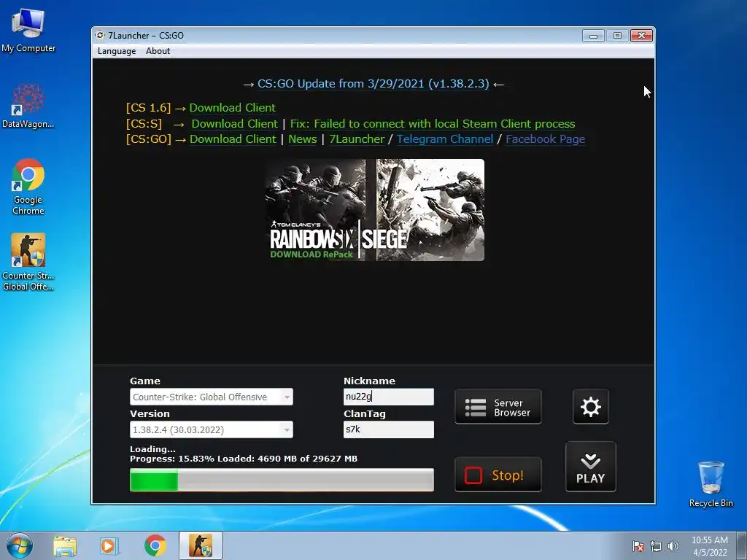Click the Rainbow Six Siege banner
Image resolution: width=747 pixels, height=560 pixels.
click(374, 210)
